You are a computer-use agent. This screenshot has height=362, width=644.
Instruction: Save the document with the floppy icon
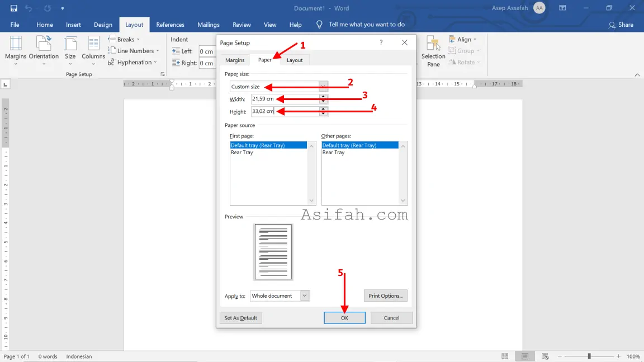[13, 8]
